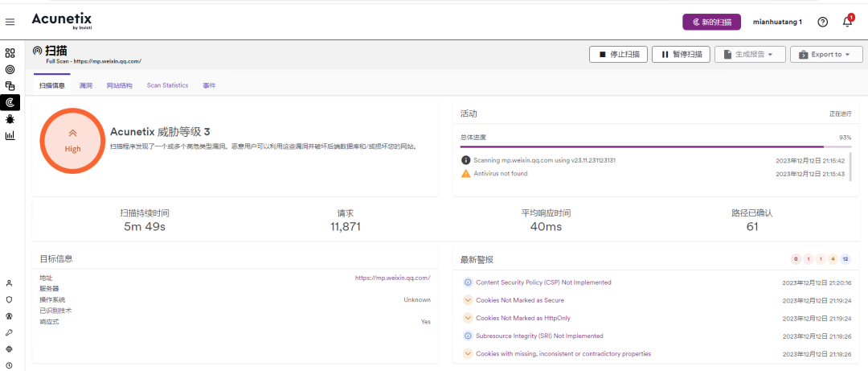This screenshot has height=371, width=868.
Task: Open Users via the person sidebar icon
Action: tap(9, 282)
